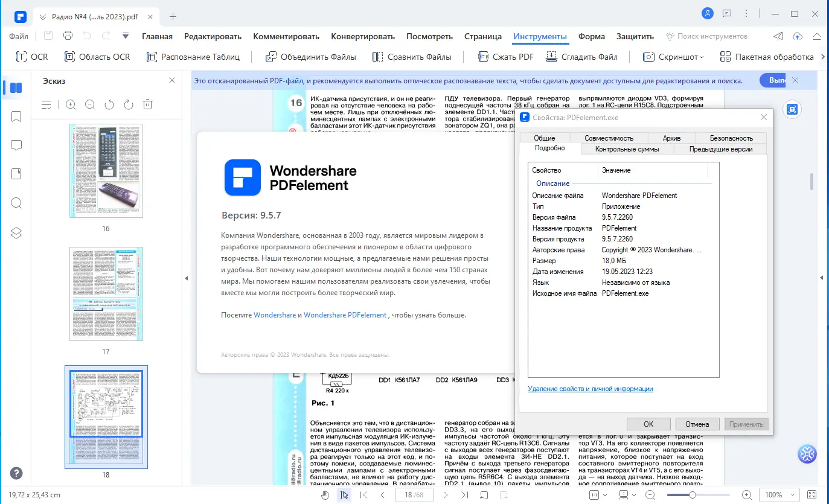Undo the last action
829x504 pixels.
(87, 36)
